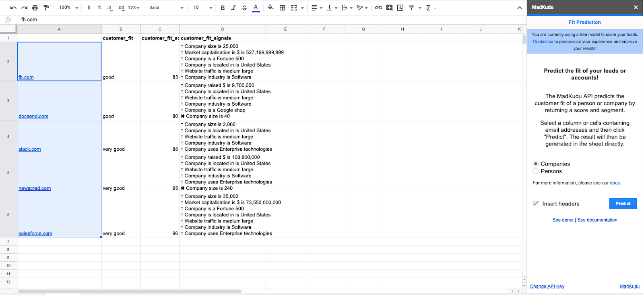Viewport: 644px width, 295px height.
Task: Open the Arial font dropdown
Action: point(166,8)
